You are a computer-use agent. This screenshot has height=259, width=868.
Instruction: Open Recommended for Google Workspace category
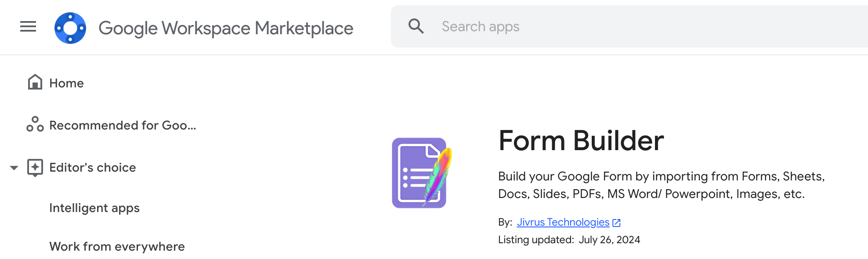[123, 126]
